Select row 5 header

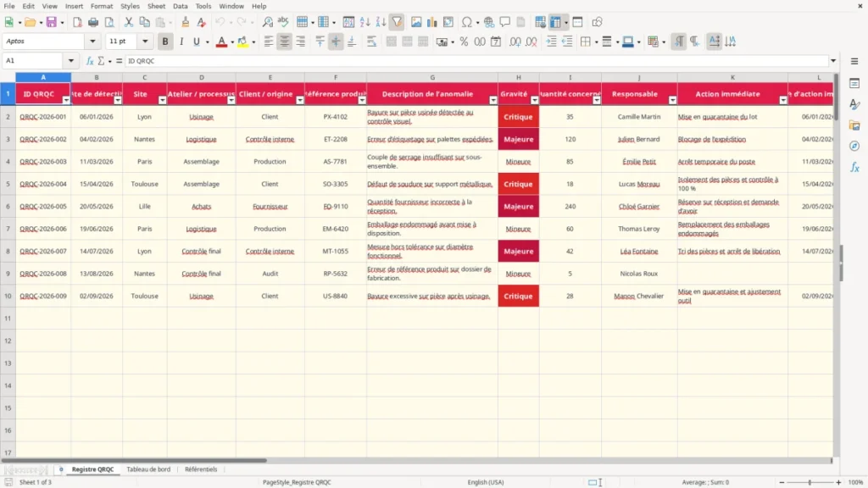coord(8,184)
